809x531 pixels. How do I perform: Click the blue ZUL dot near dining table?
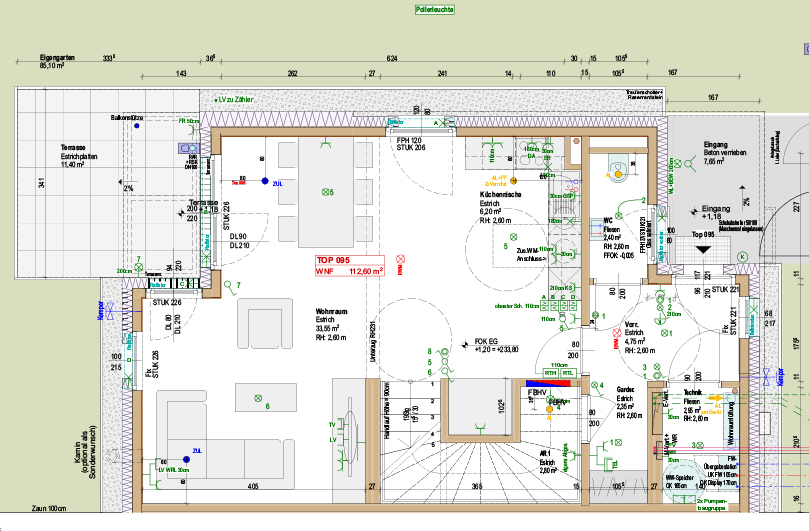coord(265,182)
